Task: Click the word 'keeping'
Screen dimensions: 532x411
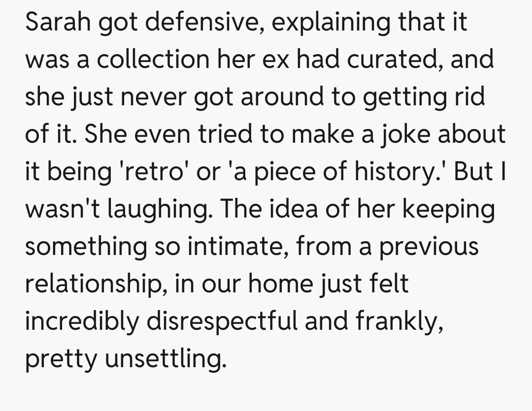Action: point(449,209)
